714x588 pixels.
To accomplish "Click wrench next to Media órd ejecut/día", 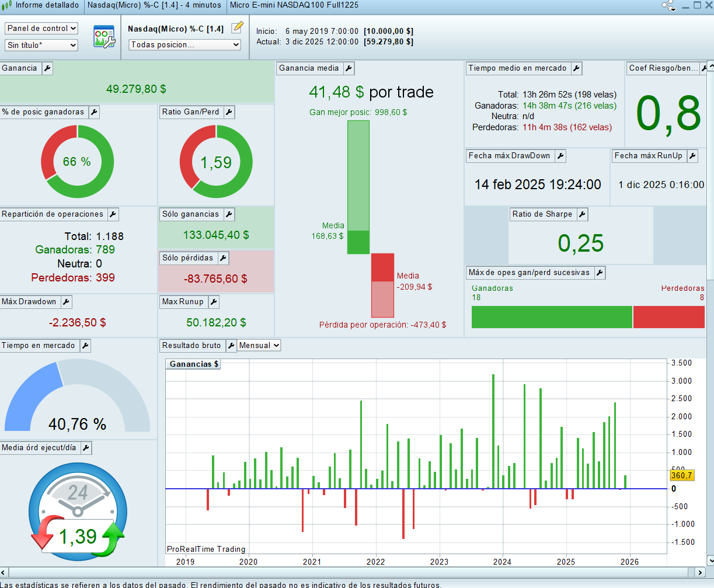I will point(86,448).
